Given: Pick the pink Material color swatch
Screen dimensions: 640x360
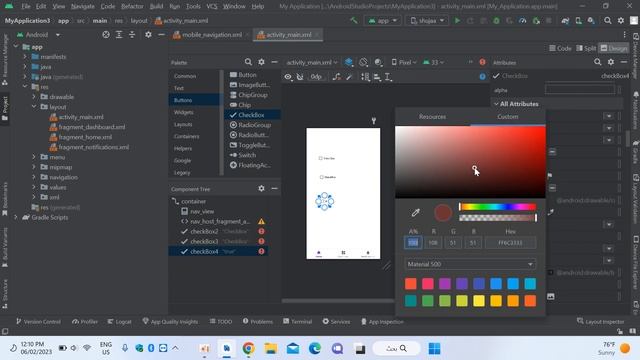Looking at the screenshot, I should (x=428, y=284).
